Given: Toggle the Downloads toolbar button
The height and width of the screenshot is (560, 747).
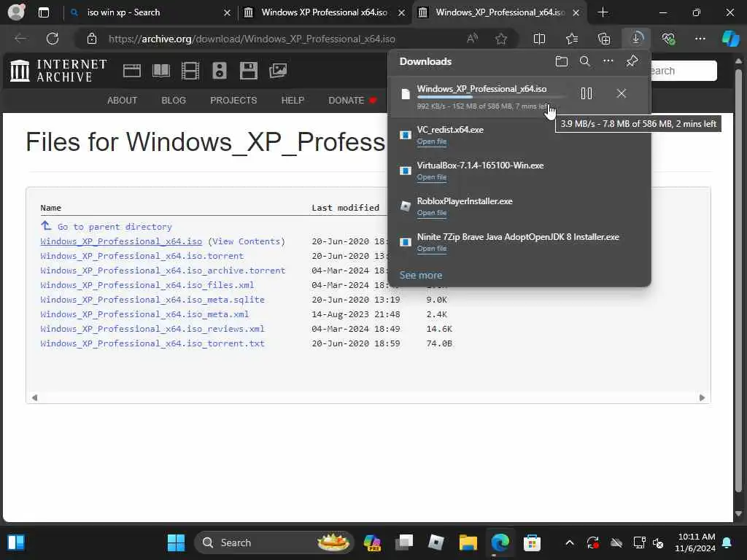Looking at the screenshot, I should [x=636, y=39].
